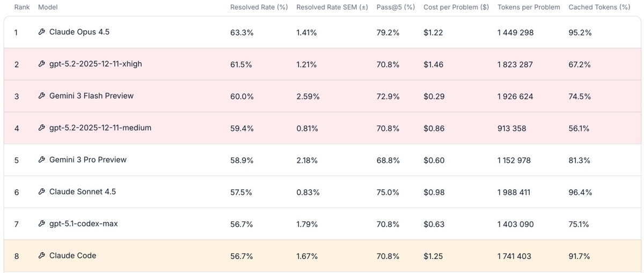The image size is (644, 273).
Task: Open the Gemini 3 Flash Preview model name
Action: point(91,96)
